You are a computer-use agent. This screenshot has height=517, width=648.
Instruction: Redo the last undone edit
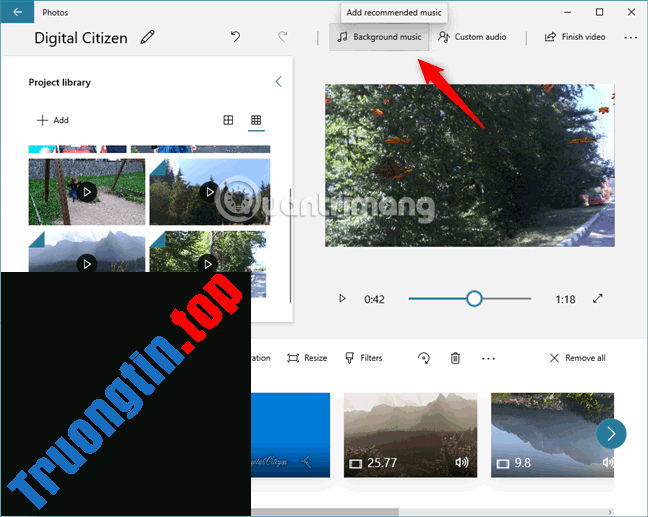(x=283, y=37)
